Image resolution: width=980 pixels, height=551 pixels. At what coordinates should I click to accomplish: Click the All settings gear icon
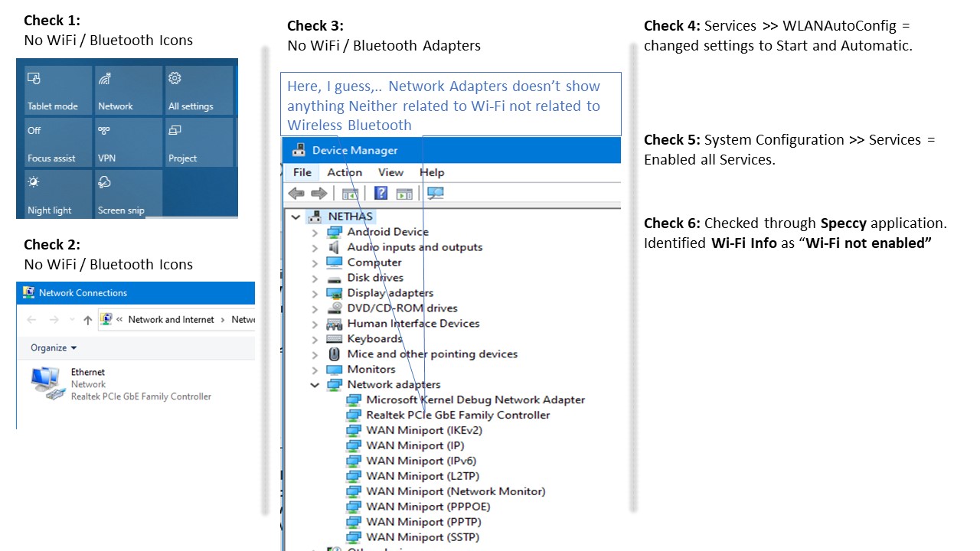click(x=175, y=78)
